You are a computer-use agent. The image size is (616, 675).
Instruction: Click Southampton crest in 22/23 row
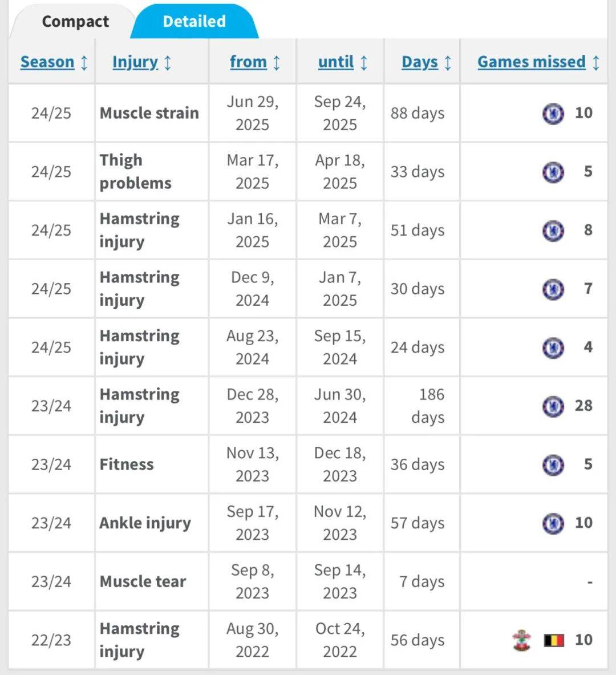[521, 640]
